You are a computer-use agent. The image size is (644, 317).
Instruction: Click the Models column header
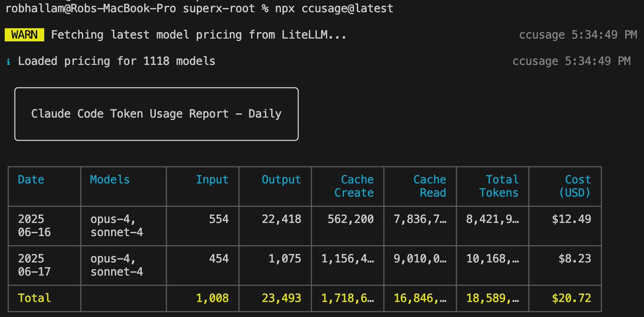(x=109, y=180)
